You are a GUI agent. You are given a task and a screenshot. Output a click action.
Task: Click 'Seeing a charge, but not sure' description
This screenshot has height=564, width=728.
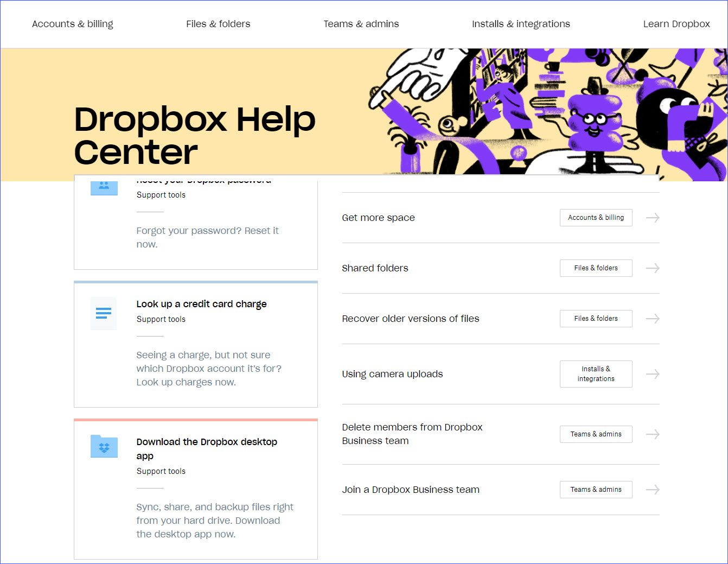click(209, 369)
